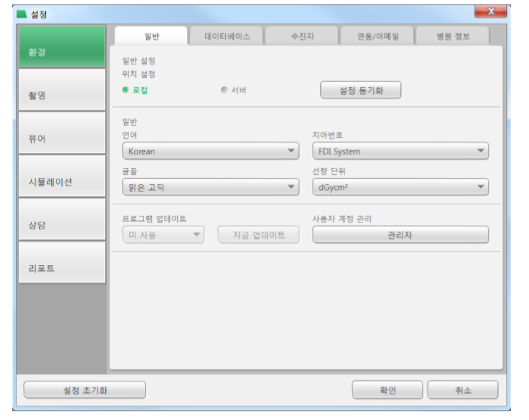Open the 선량 단위 dGycm² dropdown
The image size is (529, 420).
(x=400, y=187)
